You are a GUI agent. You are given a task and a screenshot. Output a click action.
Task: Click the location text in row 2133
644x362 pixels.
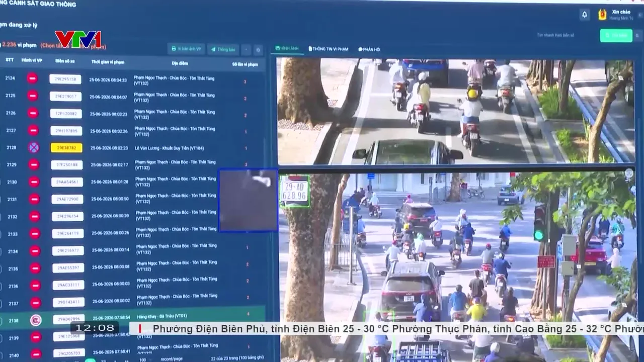(x=176, y=232)
